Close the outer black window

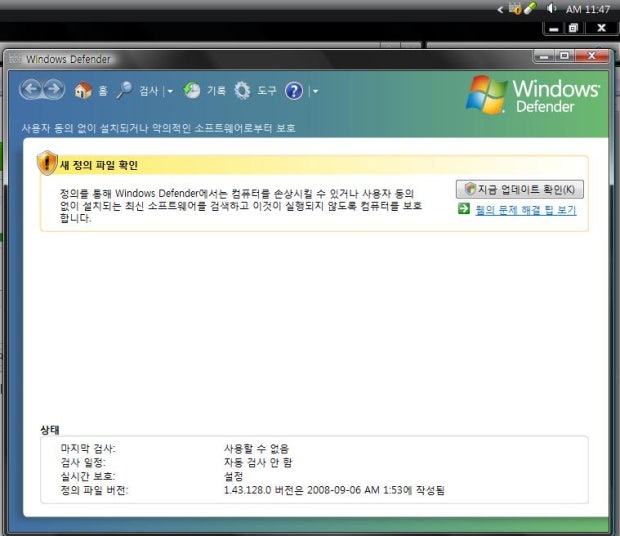601,28
